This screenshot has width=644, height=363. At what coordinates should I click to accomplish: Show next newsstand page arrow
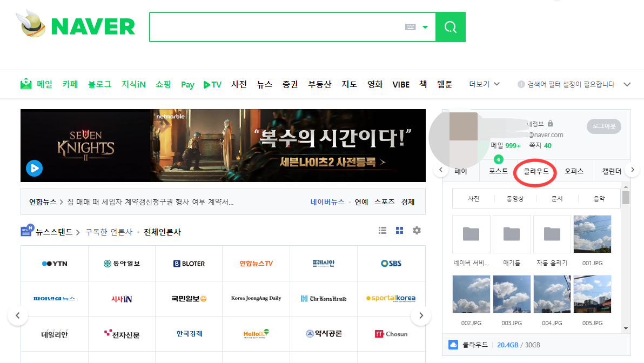[421, 315]
